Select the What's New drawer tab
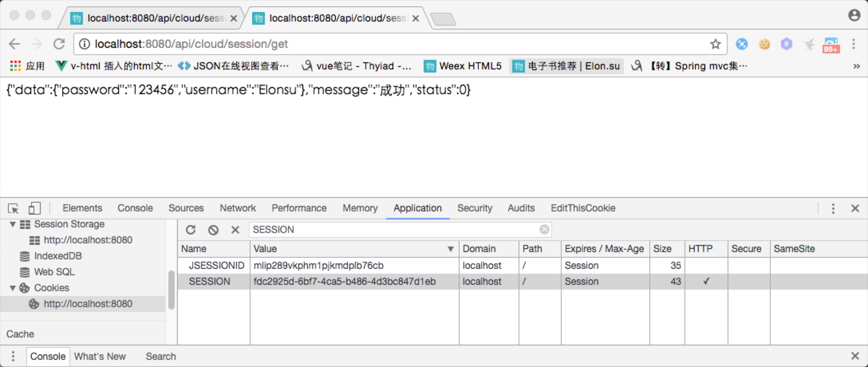The height and width of the screenshot is (367, 868). point(100,356)
